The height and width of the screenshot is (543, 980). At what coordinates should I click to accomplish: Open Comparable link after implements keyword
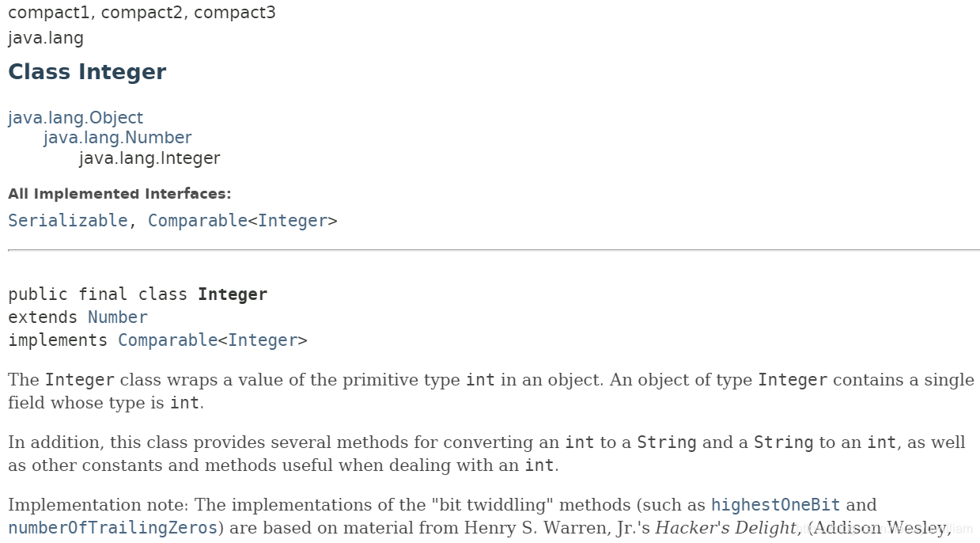point(168,340)
